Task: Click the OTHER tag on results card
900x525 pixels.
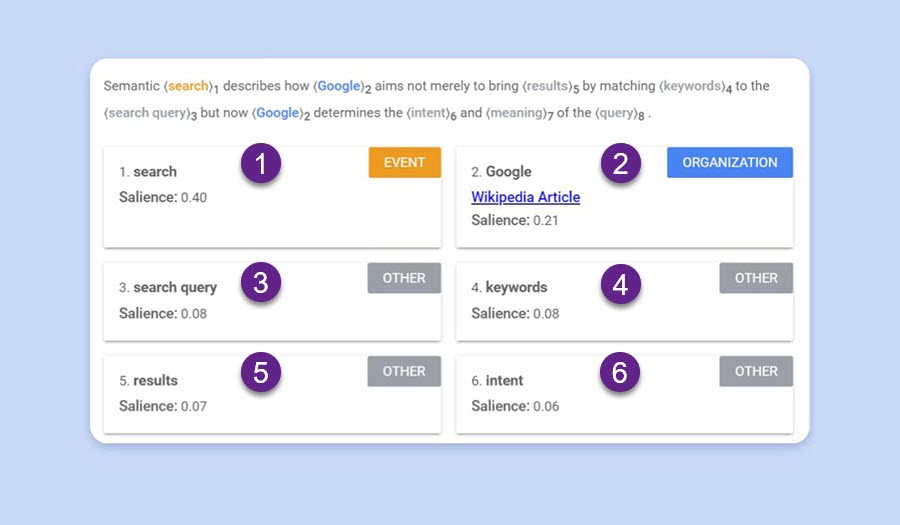Action: click(x=404, y=371)
